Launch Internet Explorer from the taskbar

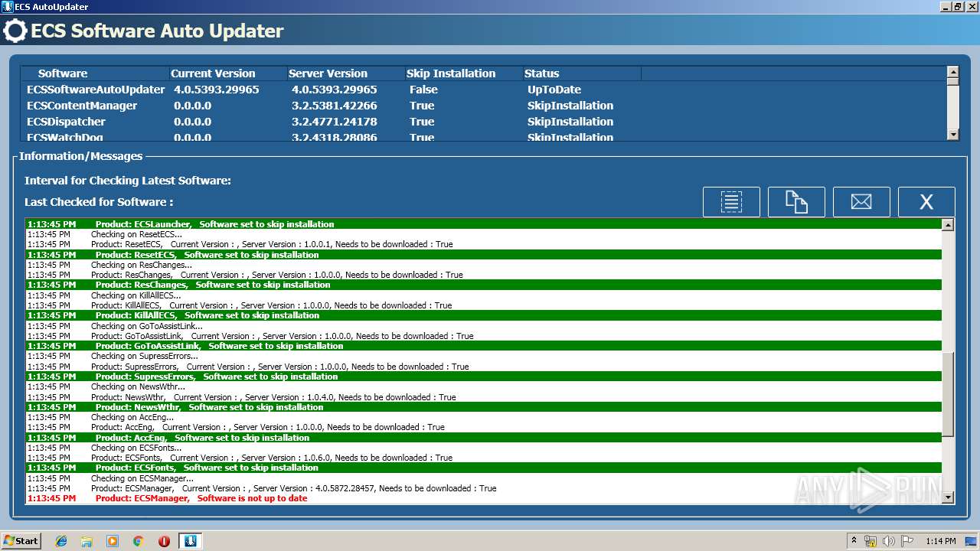[x=61, y=541]
